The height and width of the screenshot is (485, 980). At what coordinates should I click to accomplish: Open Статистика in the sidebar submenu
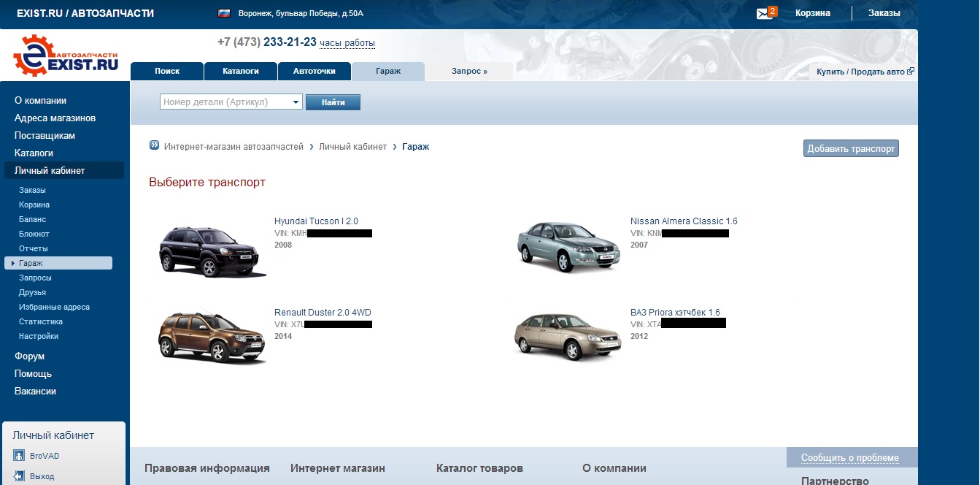point(41,321)
